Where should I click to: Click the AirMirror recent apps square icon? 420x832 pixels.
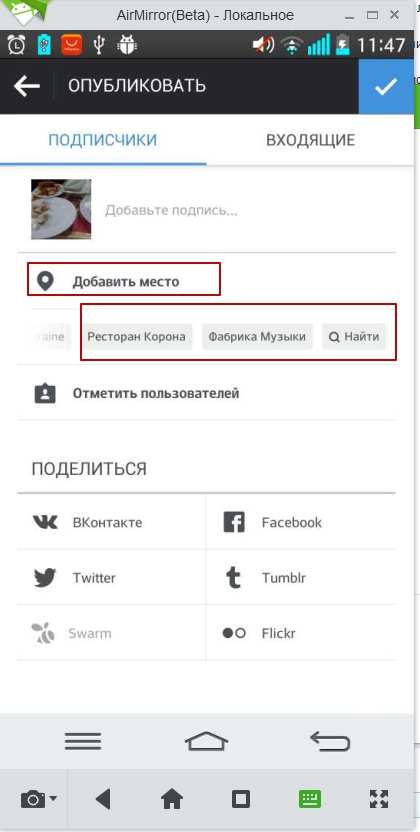[x=241, y=799]
